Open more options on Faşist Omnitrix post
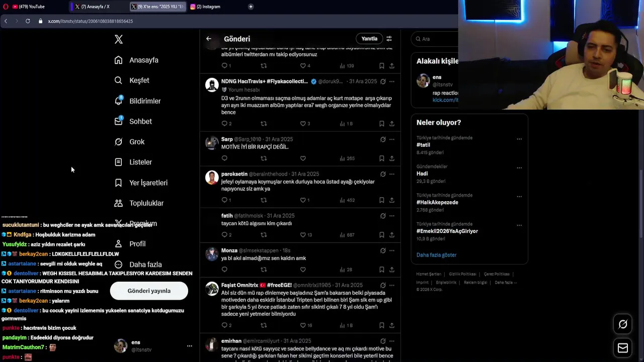 [x=392, y=285]
